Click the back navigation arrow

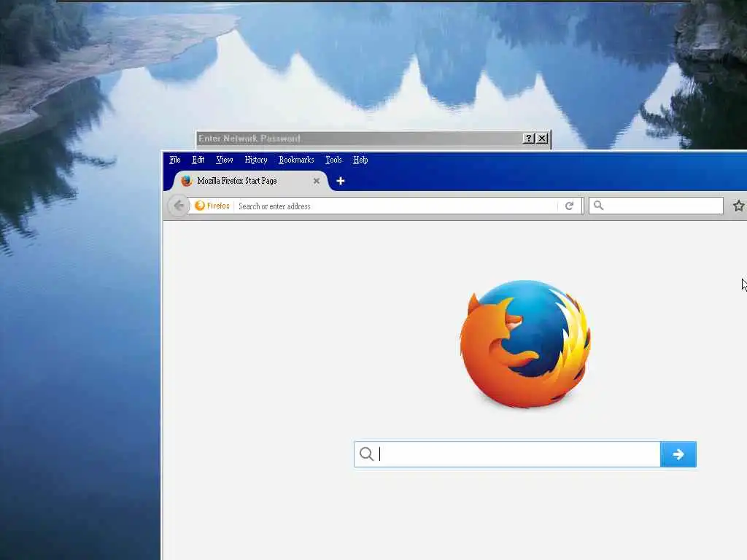pyautogui.click(x=179, y=206)
